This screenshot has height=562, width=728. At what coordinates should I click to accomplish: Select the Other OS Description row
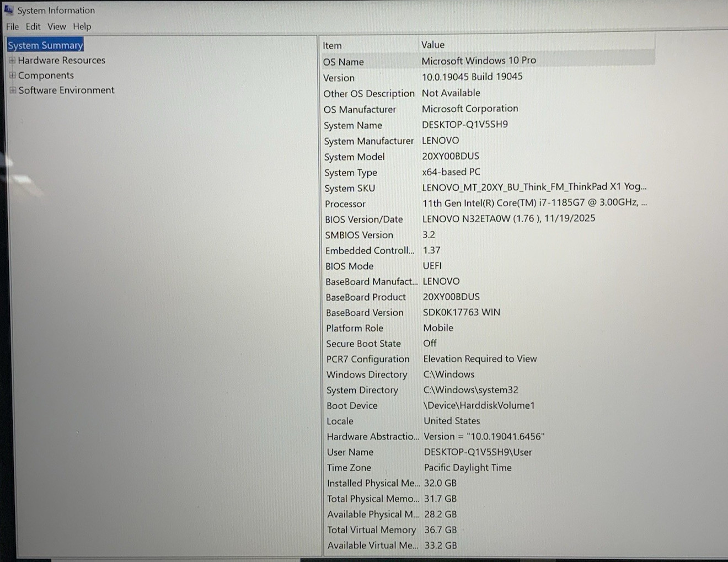[x=368, y=94]
